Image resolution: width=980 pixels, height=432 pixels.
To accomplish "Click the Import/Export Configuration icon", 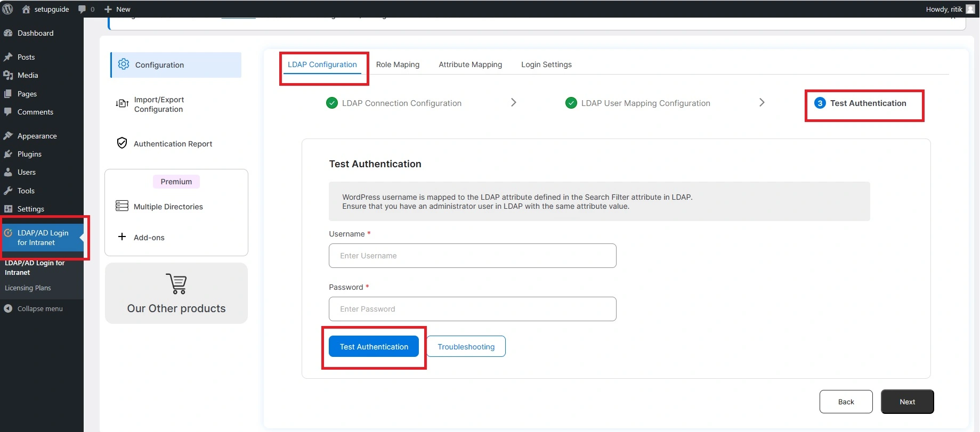I will pos(122,103).
